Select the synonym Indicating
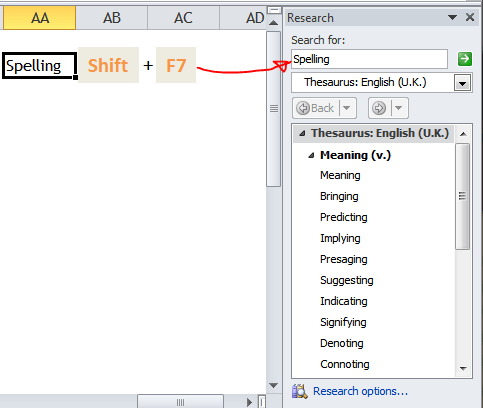This screenshot has width=483, height=408. click(x=344, y=301)
